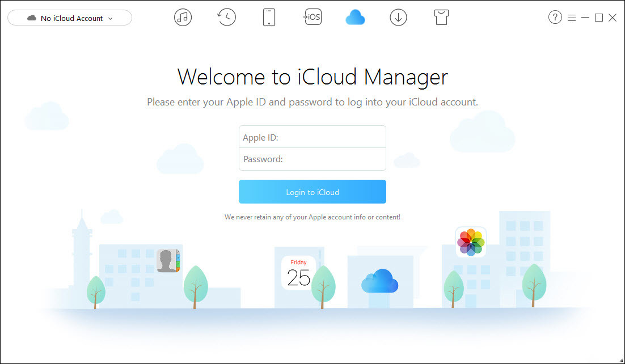This screenshot has height=364, width=625.
Task: Click the Contacts icon in illustration
Action: point(168,261)
